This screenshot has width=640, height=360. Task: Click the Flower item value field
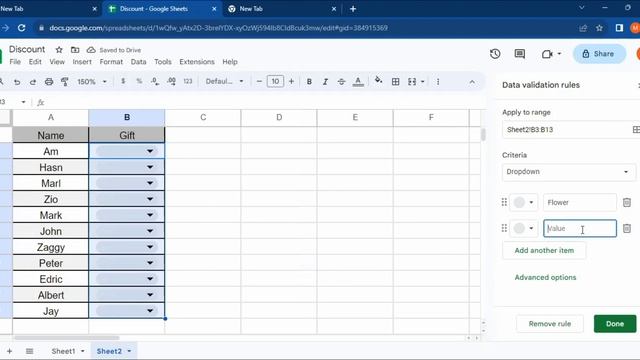[x=580, y=202]
